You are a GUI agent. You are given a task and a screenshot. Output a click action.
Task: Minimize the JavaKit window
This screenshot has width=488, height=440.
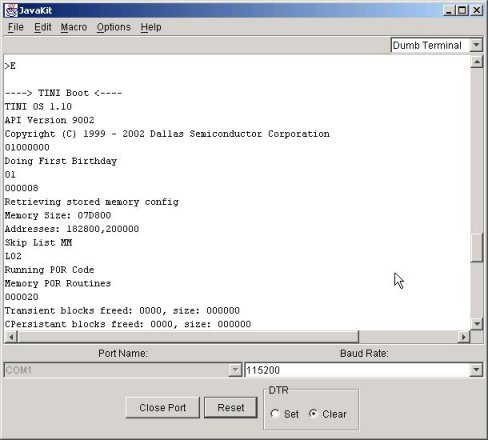[x=449, y=11]
